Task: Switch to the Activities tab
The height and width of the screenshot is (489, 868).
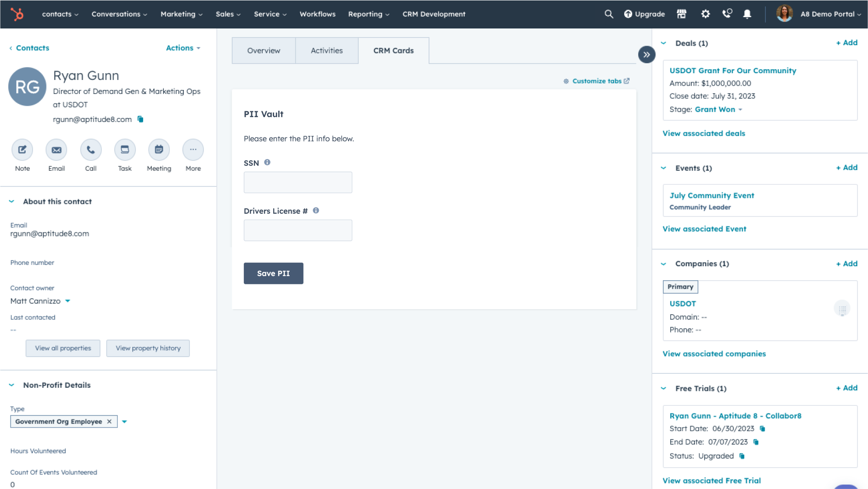Action: click(327, 51)
